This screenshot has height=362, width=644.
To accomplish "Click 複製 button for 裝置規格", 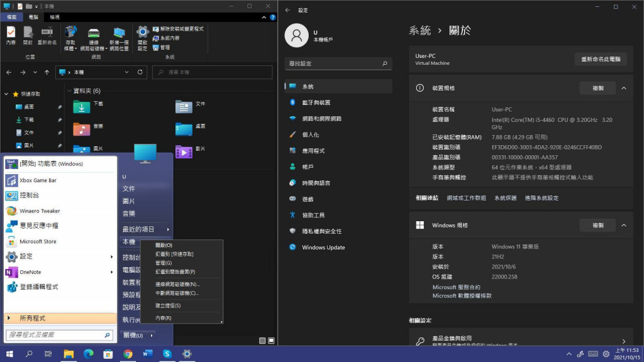I will (x=597, y=88).
